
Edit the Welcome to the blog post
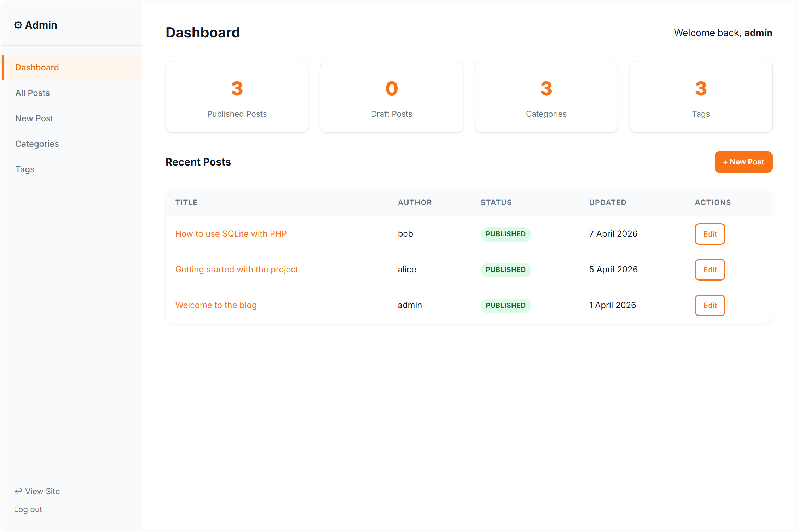[x=710, y=305]
